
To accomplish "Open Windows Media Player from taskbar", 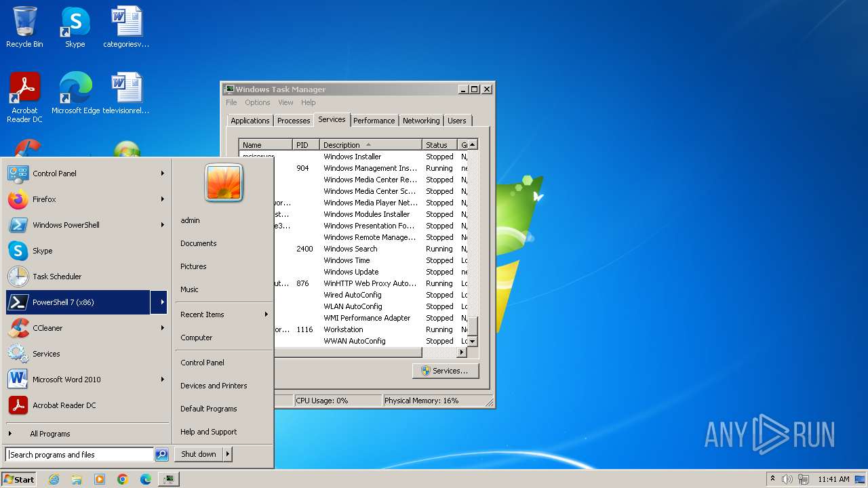I will tap(100, 479).
